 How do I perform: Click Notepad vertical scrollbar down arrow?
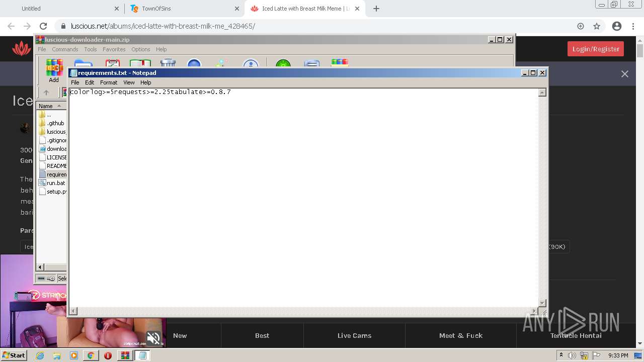tap(542, 303)
